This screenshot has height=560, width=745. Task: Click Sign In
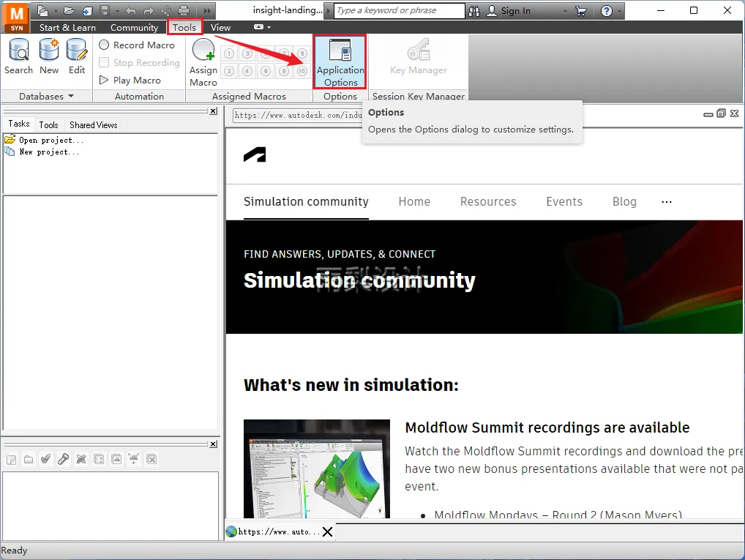(x=515, y=11)
